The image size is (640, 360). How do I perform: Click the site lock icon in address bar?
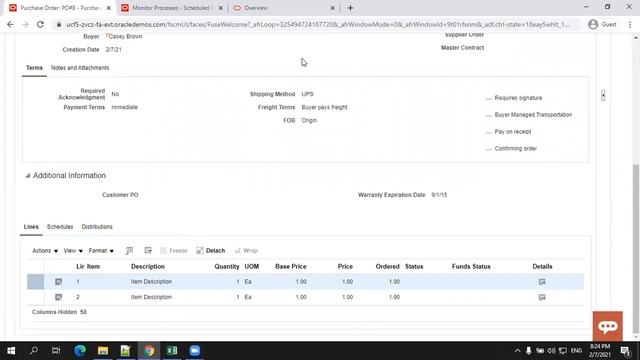[59, 24]
